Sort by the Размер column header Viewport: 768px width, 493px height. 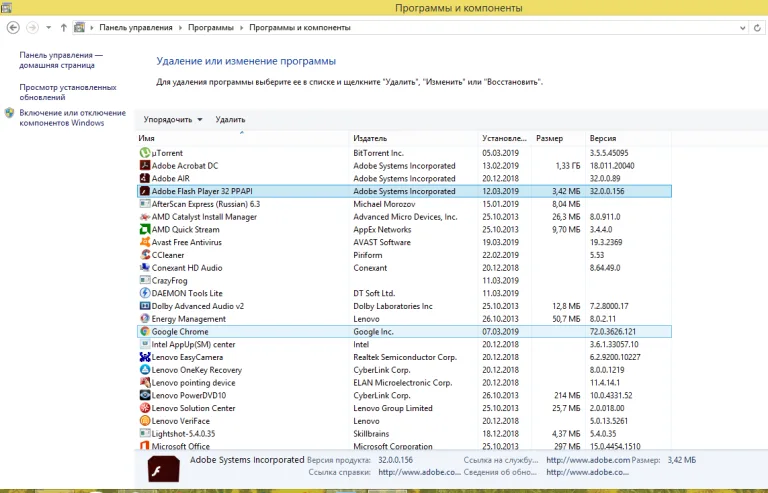tap(559, 139)
